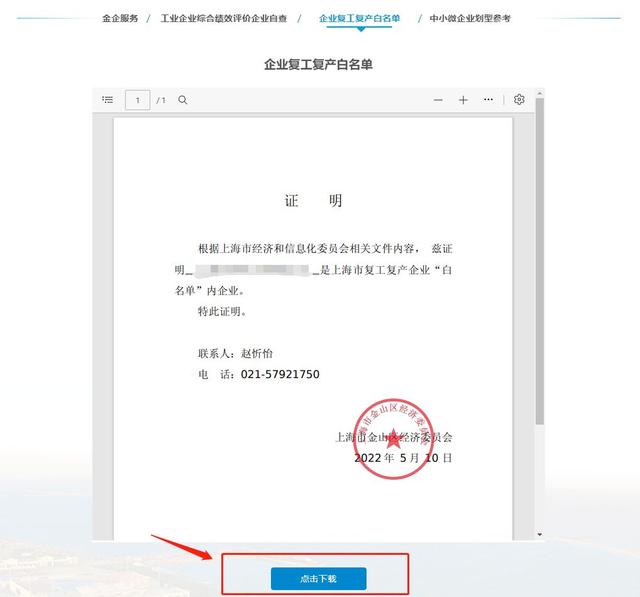Image resolution: width=640 pixels, height=597 pixels.
Task: Open 工业企业综合绩效评价企业自查 tab
Action: pos(224,18)
